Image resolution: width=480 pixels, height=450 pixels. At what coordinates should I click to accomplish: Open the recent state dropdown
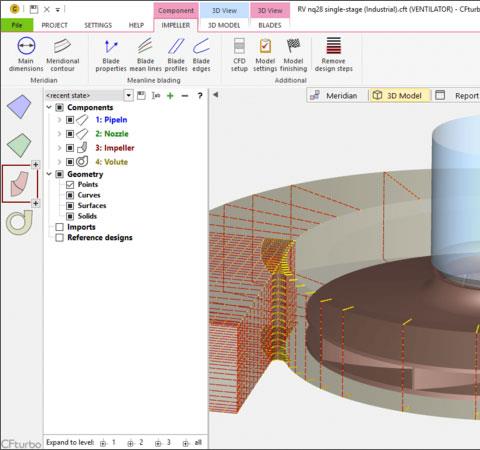128,96
